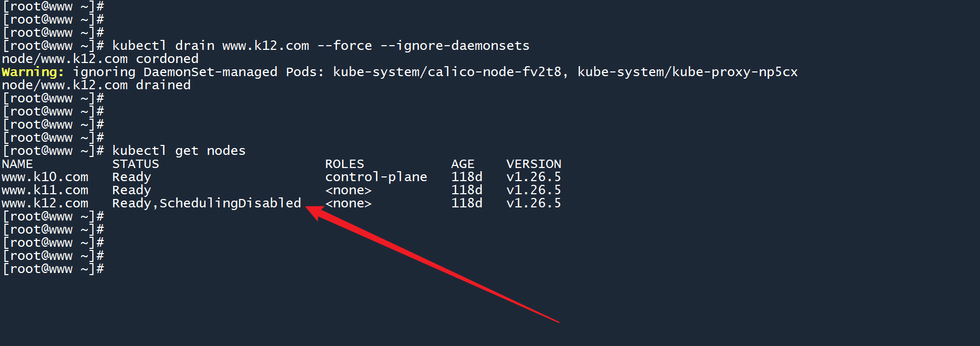Click the kubectl get nodes command
This screenshot has height=346, width=980.
click(x=179, y=151)
